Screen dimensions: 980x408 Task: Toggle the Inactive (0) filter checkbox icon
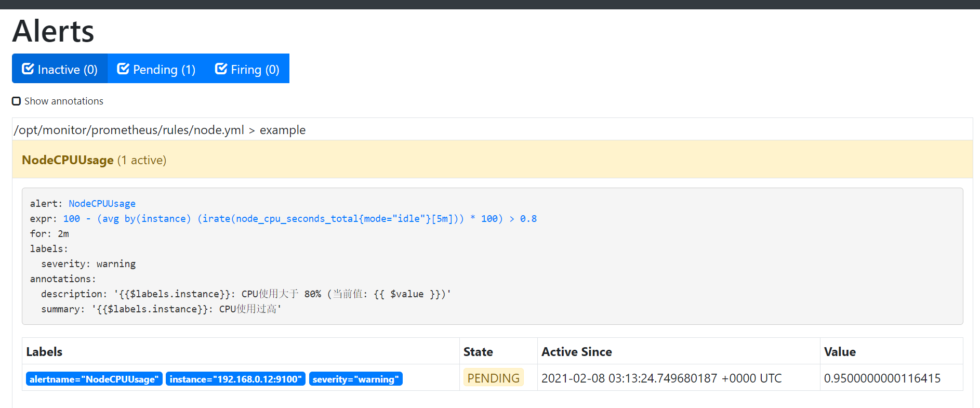[x=28, y=69]
